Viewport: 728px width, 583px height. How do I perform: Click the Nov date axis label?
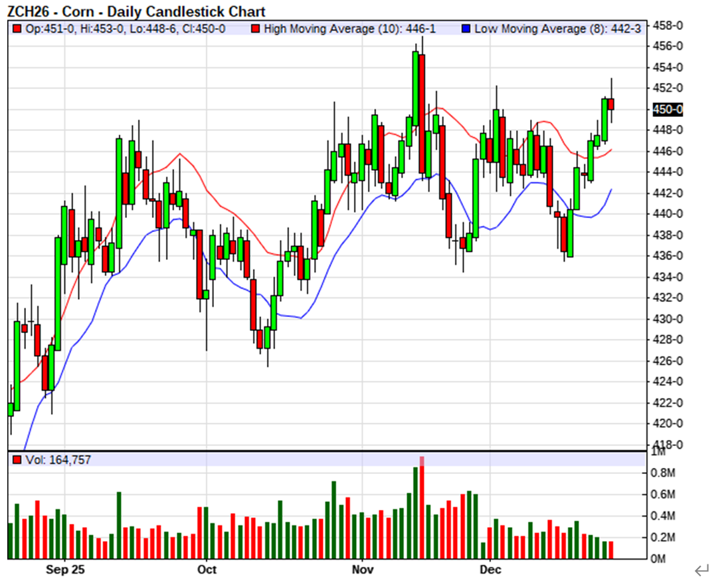362,570
